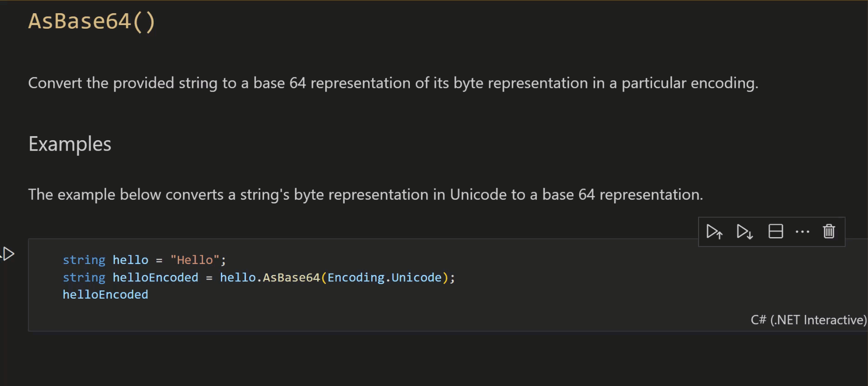Run the code cell with the play button

point(8,254)
